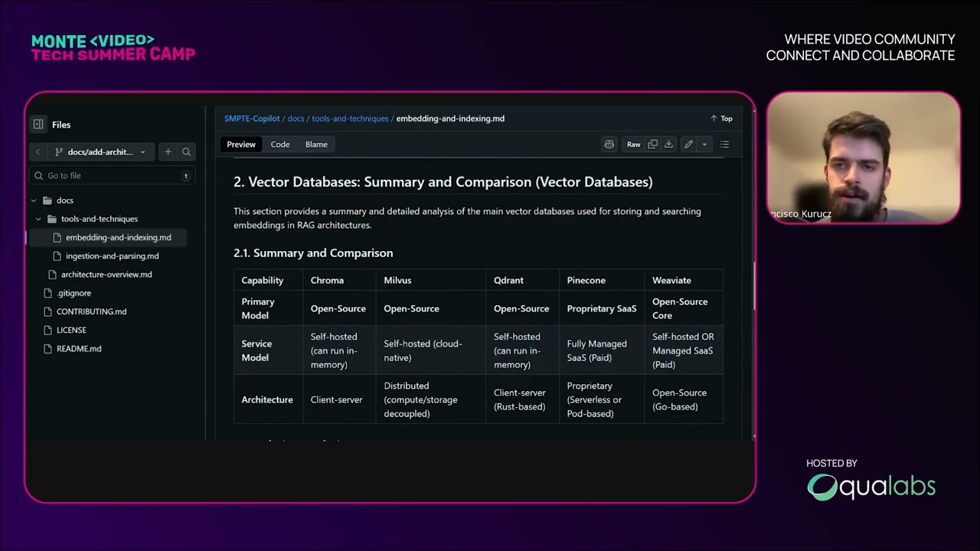980x551 pixels.
Task: Click the back arrow beside branch selector
Action: coord(38,152)
